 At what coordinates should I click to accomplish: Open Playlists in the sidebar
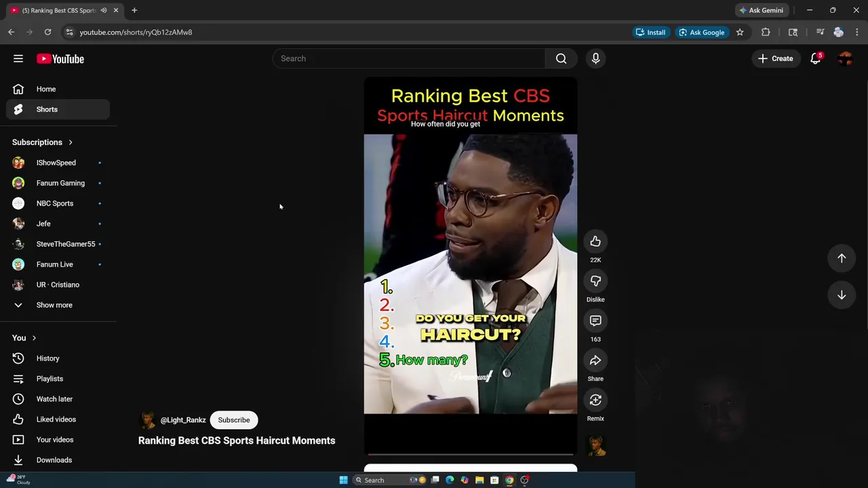pyautogui.click(x=58, y=379)
